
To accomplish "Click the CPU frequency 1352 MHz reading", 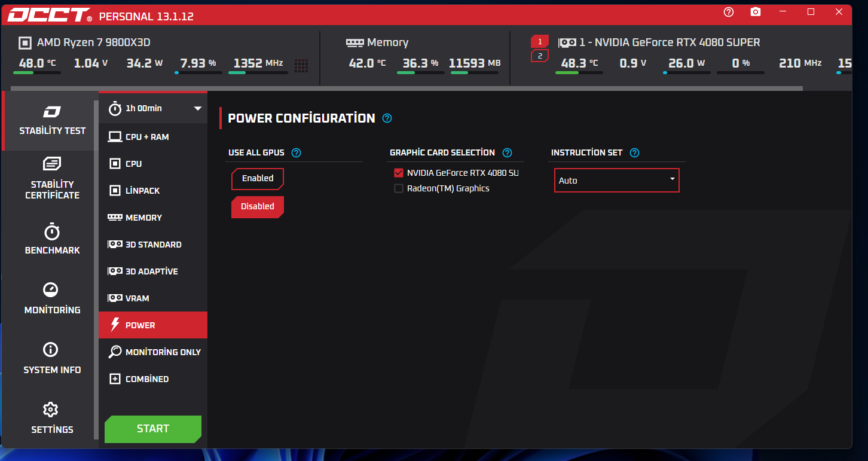I will click(x=258, y=63).
